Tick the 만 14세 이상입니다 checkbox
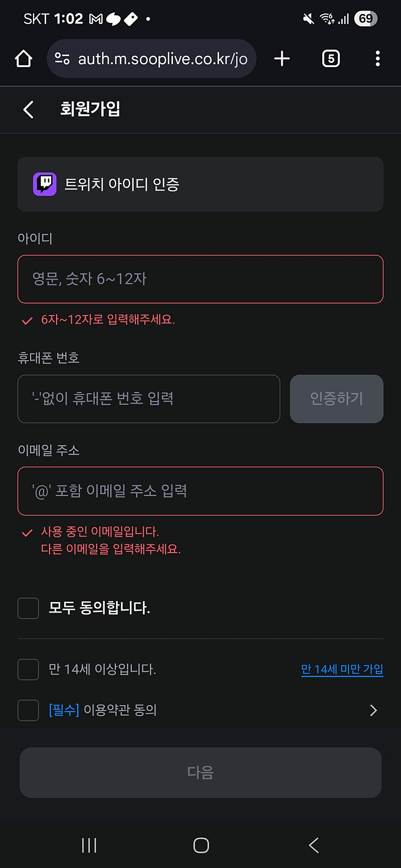Viewport: 401px width, 868px height. click(x=28, y=669)
